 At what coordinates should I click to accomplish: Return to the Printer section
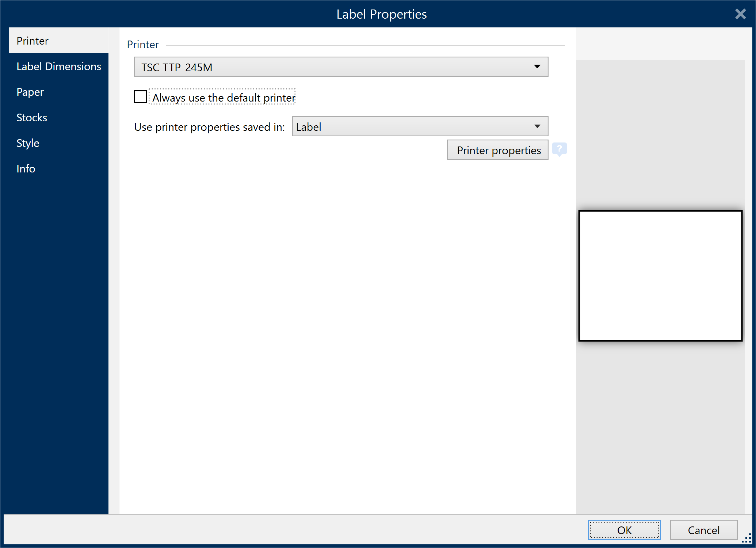coord(32,41)
